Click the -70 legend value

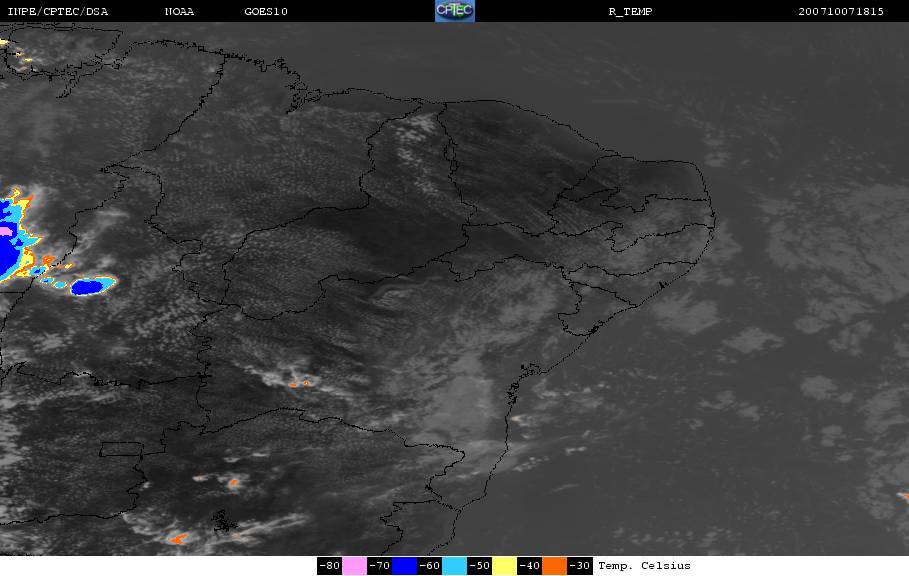pyautogui.click(x=379, y=566)
